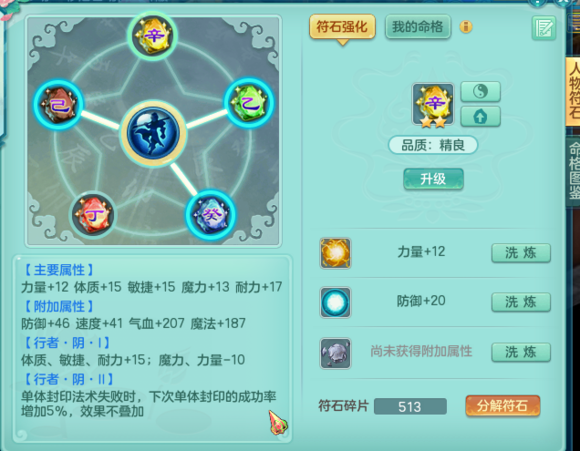The width and height of the screenshot is (580, 451).
Task: Click the two-star 辛 stone thumbnail
Action: pyautogui.click(x=433, y=105)
